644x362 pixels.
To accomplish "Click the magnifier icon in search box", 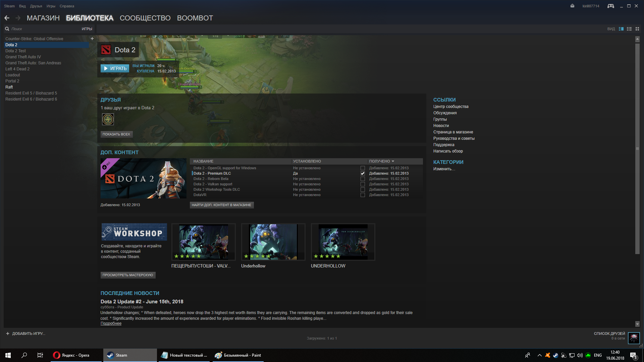I will tap(7, 29).
